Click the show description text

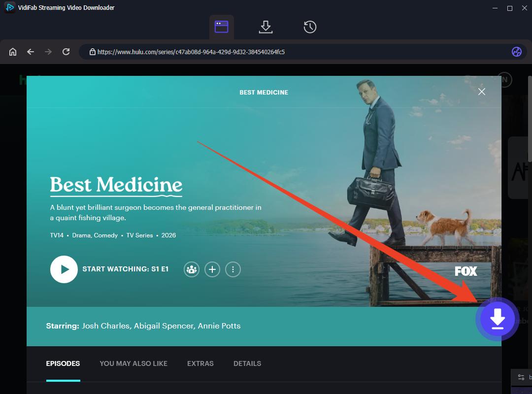(156, 212)
